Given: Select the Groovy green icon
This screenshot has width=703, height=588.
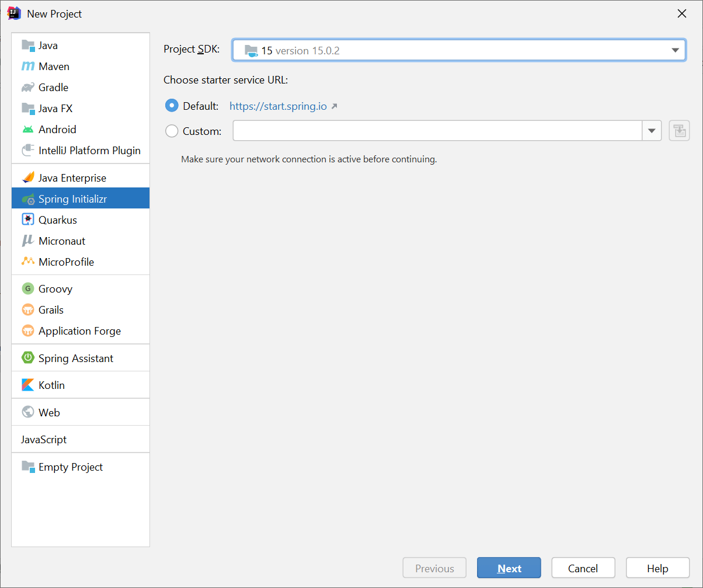Looking at the screenshot, I should click(x=28, y=289).
